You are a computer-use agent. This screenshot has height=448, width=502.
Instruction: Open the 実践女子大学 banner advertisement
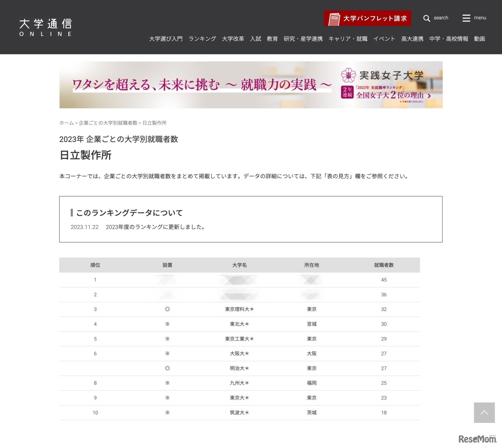[x=251, y=84]
